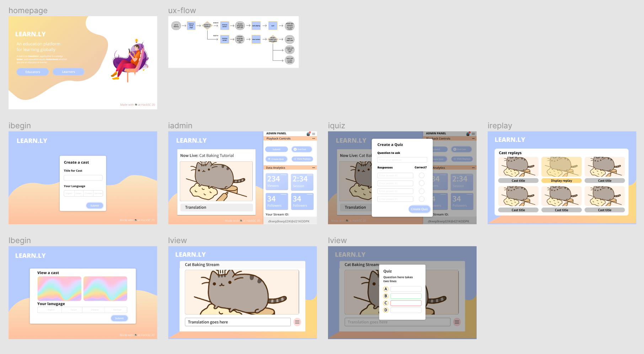Click Submit in the View a cast card
Image resolution: width=644 pixels, height=354 pixels.
(x=119, y=318)
